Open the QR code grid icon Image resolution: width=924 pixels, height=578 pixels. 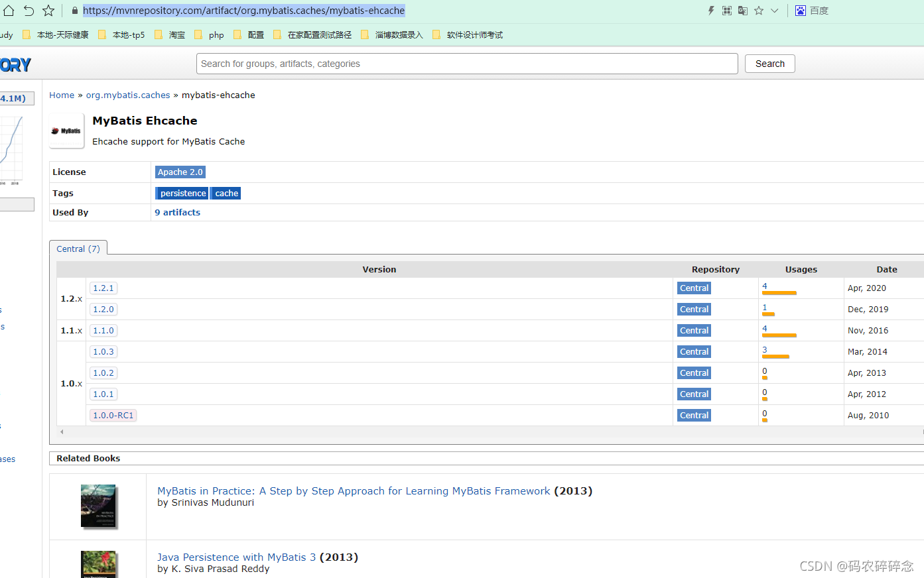(x=727, y=11)
